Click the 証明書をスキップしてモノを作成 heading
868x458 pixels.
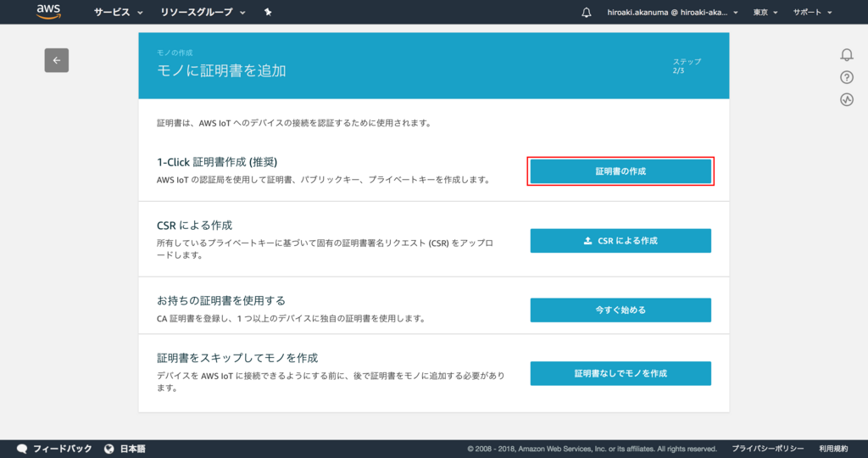click(x=237, y=358)
